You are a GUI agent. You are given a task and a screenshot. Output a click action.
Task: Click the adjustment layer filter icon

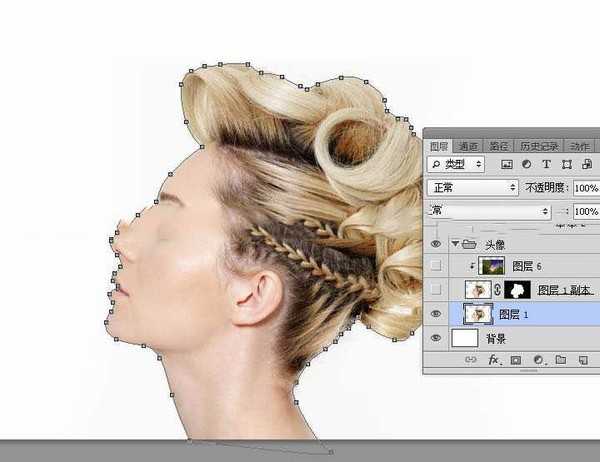(527, 164)
